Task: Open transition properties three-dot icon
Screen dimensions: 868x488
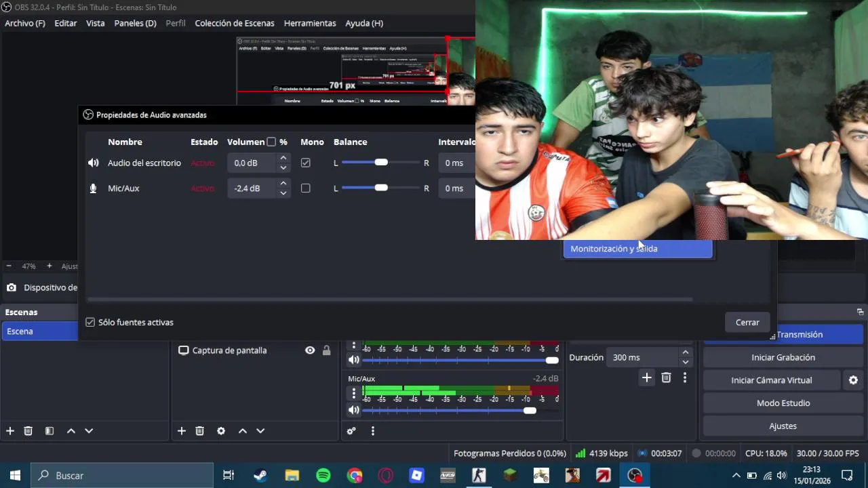Action: click(685, 378)
